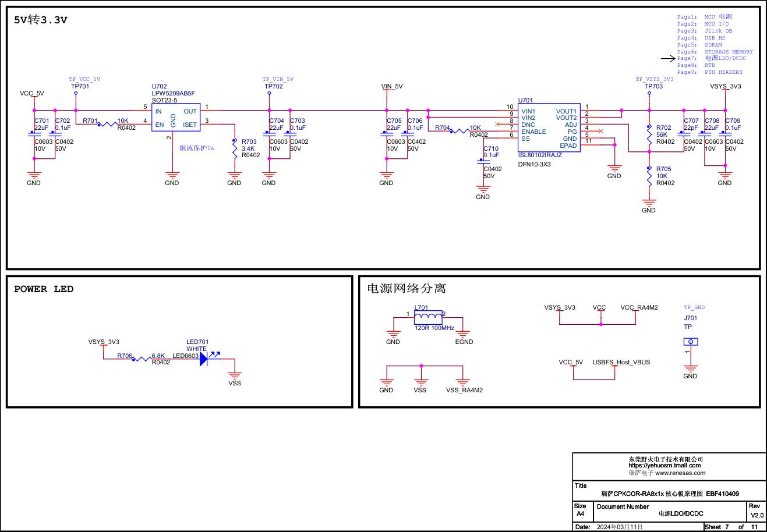Image resolution: width=767 pixels, height=532 pixels.
Task: Click the EGND ground symbol
Action: click(x=463, y=334)
